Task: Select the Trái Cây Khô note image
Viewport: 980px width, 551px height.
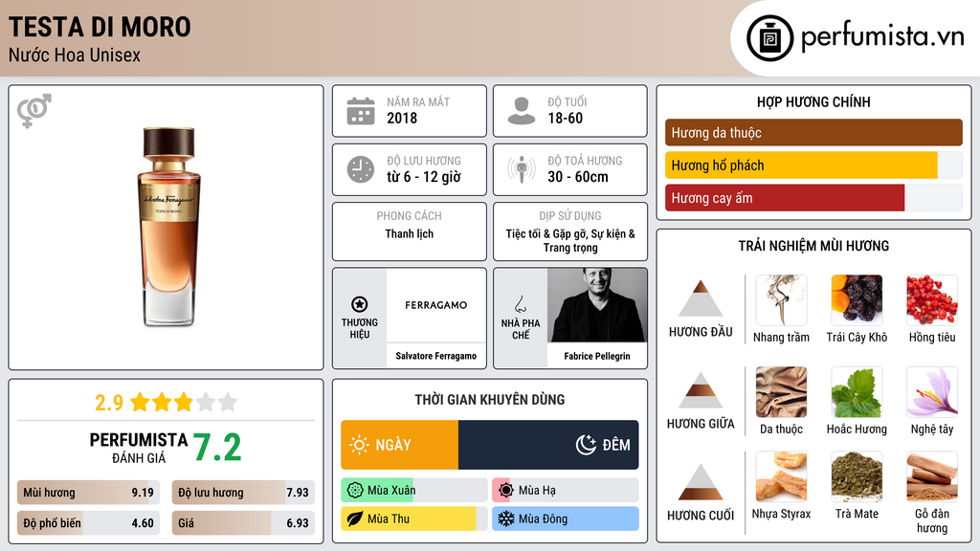Action: point(857,300)
